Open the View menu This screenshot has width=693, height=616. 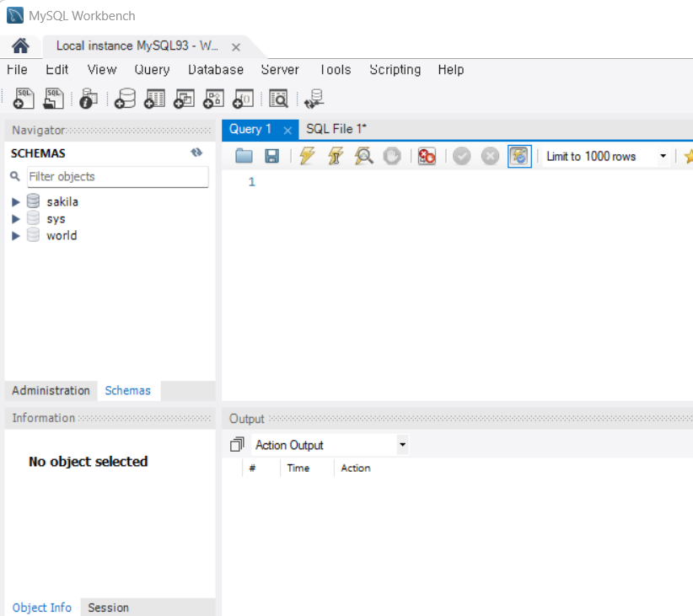point(102,69)
